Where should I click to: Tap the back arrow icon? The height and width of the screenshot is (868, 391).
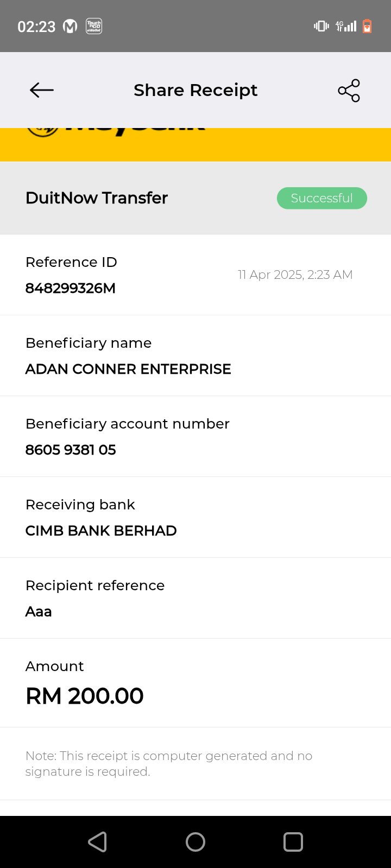point(42,90)
